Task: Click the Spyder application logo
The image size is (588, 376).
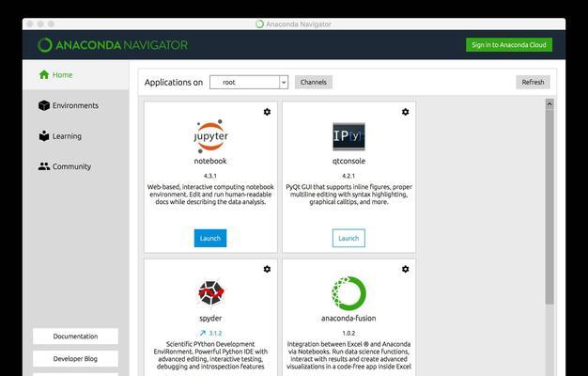Action: click(x=210, y=292)
